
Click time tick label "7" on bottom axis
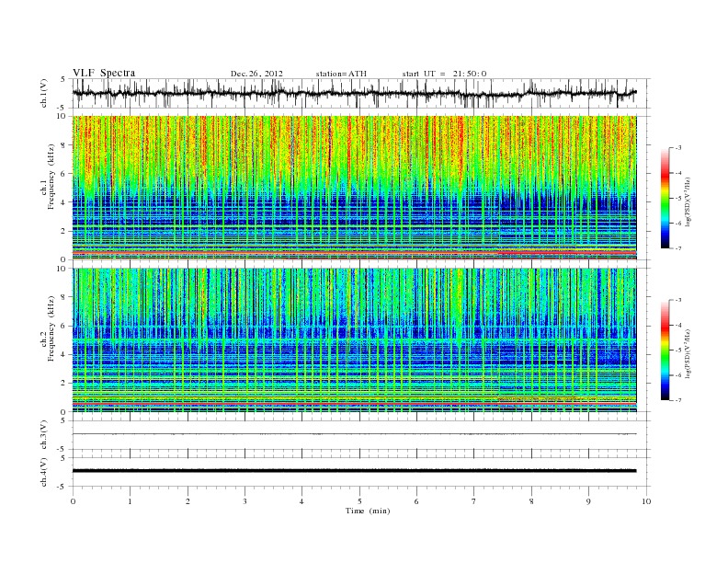474,501
